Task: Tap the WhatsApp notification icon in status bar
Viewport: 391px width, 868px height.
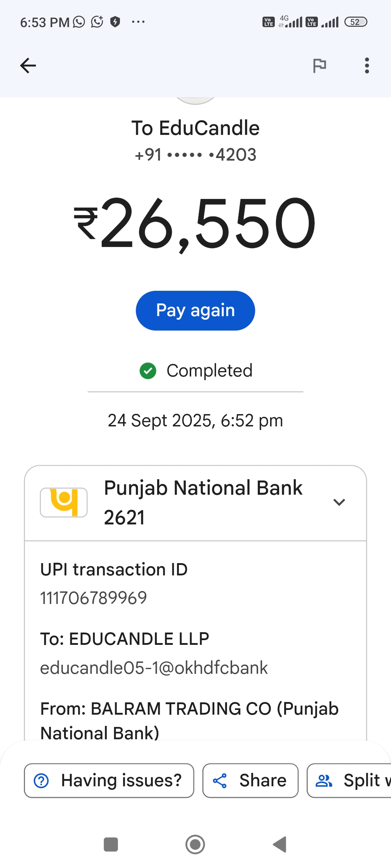Action: click(79, 22)
